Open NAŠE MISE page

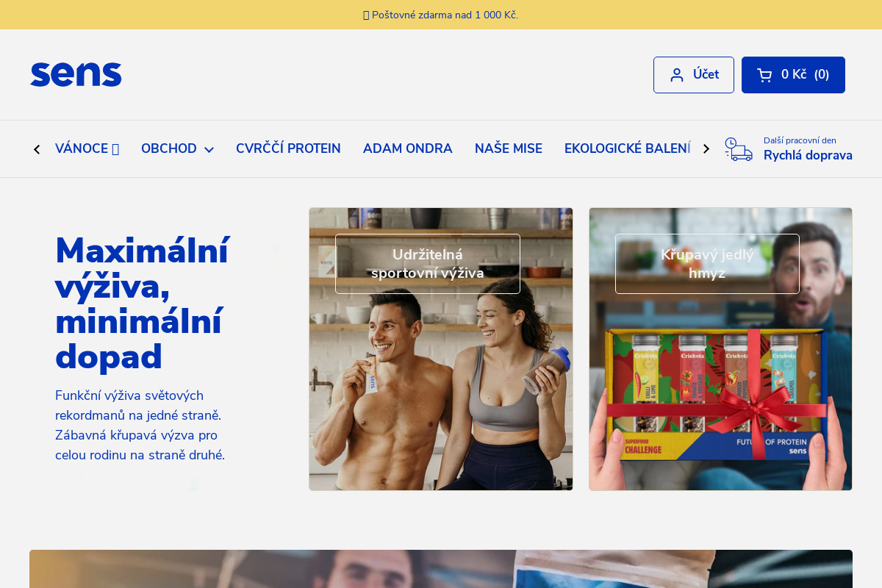coord(509,148)
